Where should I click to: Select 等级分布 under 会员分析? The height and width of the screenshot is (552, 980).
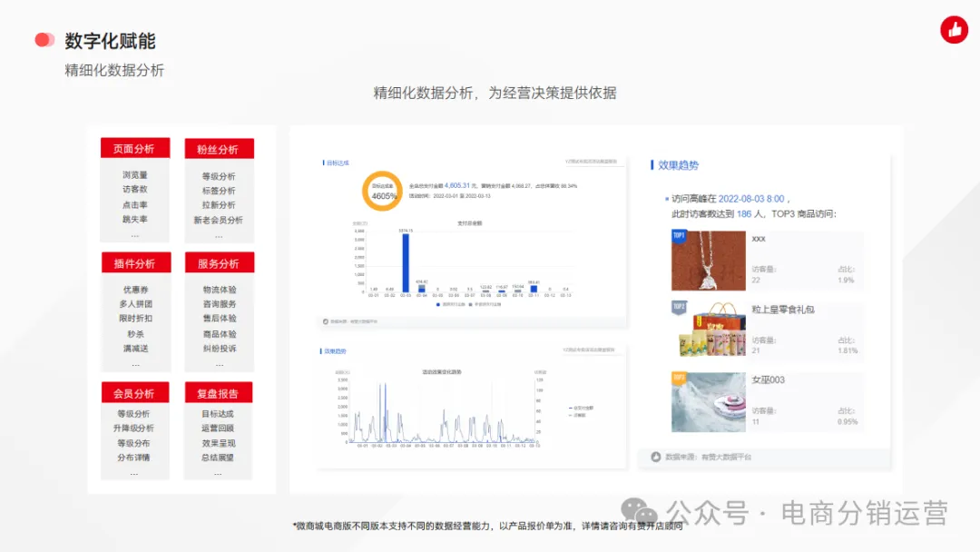pyautogui.click(x=133, y=443)
